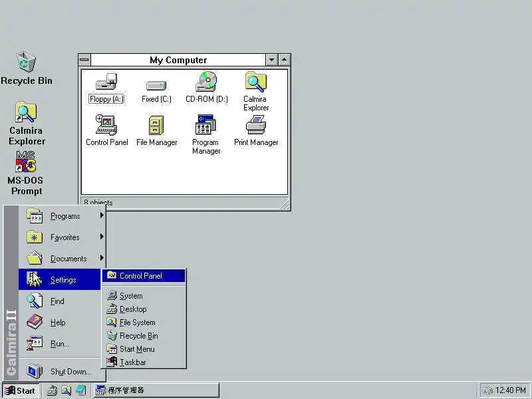This screenshot has width=532, height=399.
Task: Click the magnifier folder quick-launch icon
Action: pos(66,390)
